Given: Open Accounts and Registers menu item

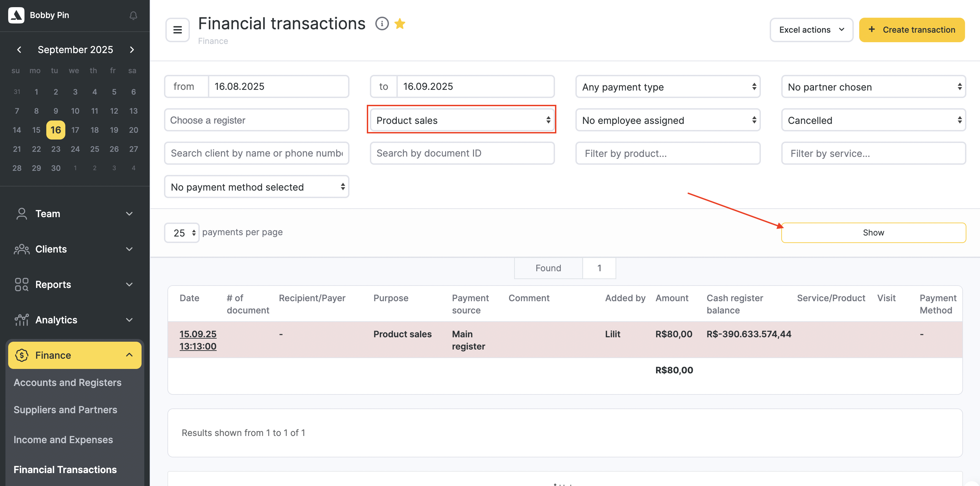Looking at the screenshot, I should (67, 382).
